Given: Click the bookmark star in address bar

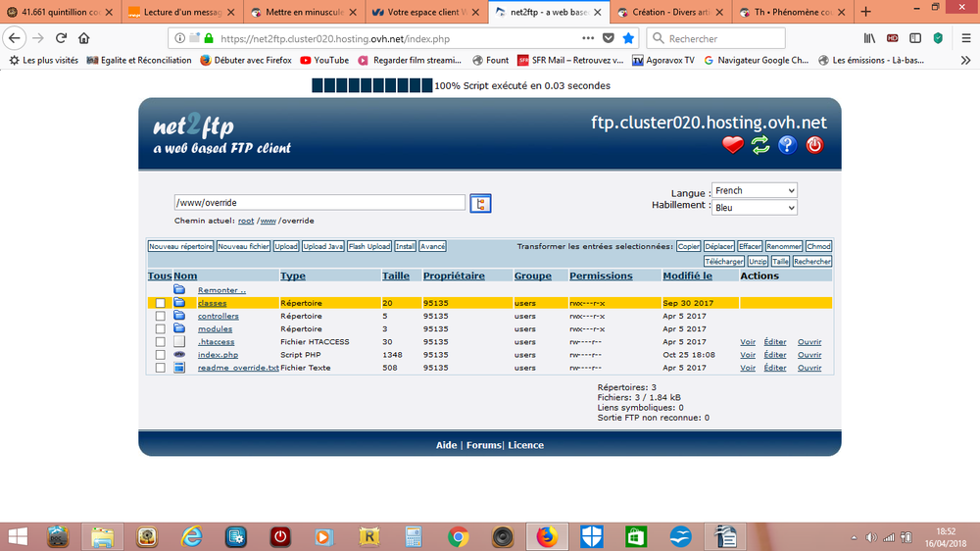Looking at the screenshot, I should pyautogui.click(x=628, y=38).
